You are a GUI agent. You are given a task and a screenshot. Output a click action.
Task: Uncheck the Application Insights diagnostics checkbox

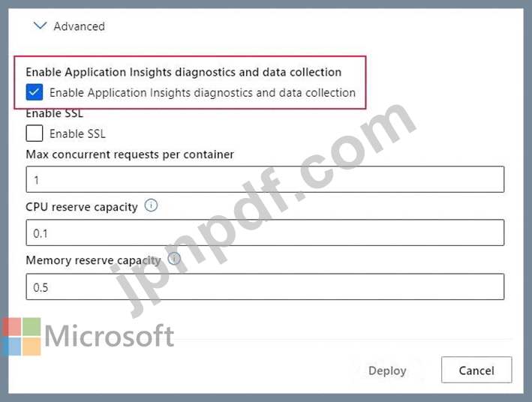[35, 92]
